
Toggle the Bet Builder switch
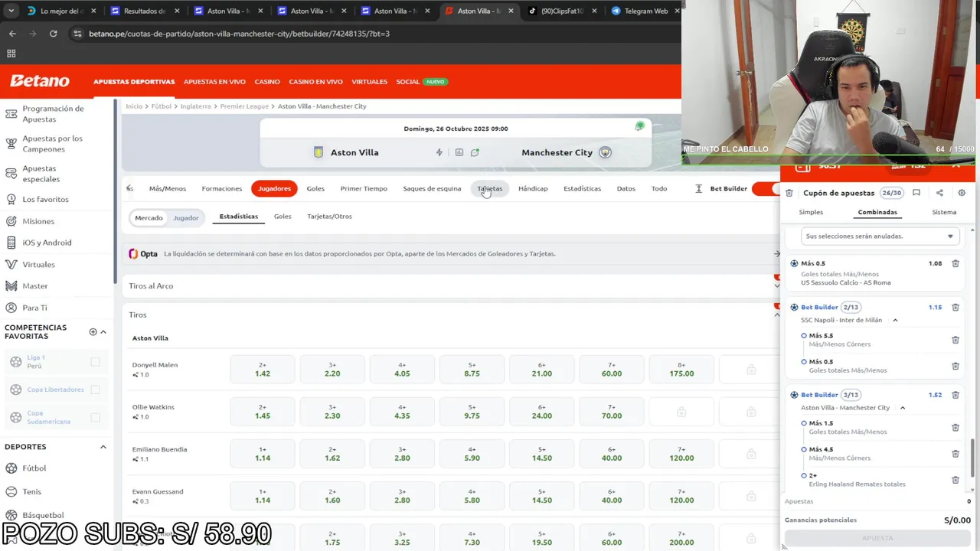[x=766, y=188]
